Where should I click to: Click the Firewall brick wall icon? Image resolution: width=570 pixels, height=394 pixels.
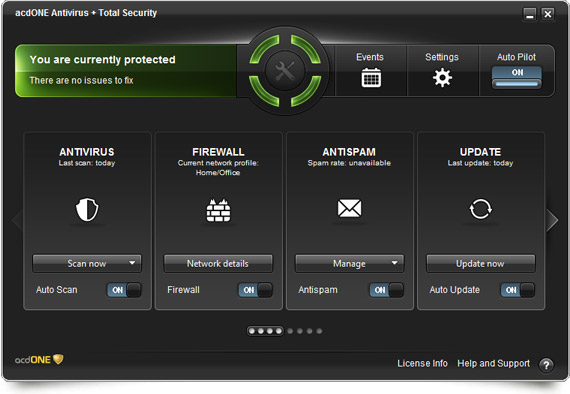[x=218, y=210]
